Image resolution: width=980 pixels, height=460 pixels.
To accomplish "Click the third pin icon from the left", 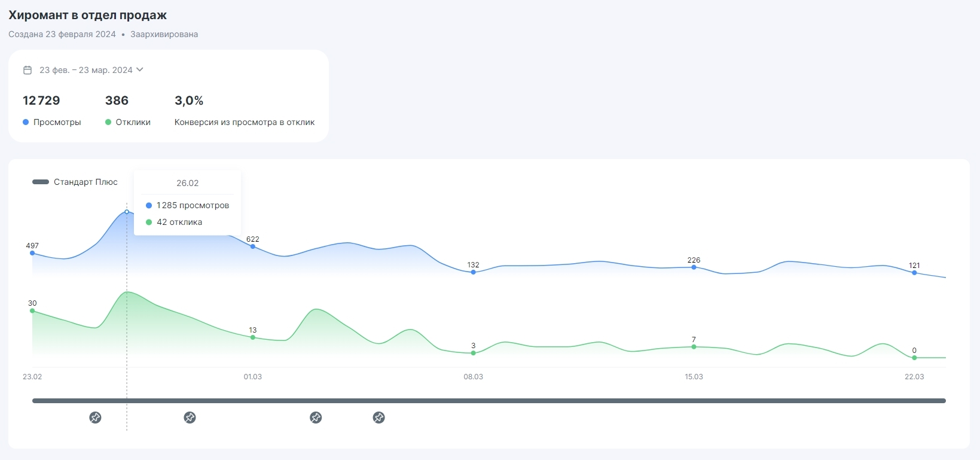I will [316, 418].
